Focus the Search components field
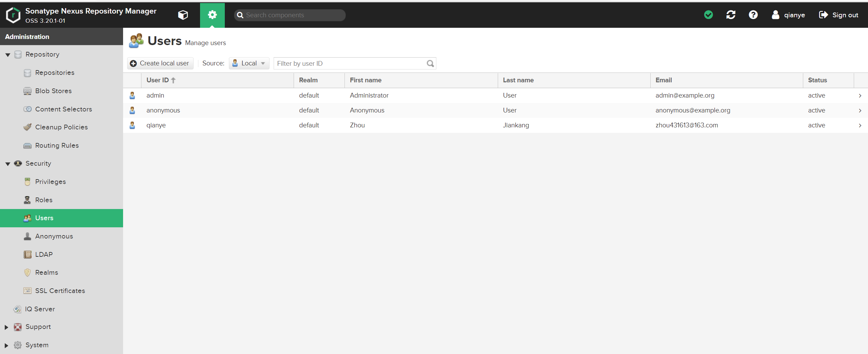The height and width of the screenshot is (354, 868). pos(290,15)
